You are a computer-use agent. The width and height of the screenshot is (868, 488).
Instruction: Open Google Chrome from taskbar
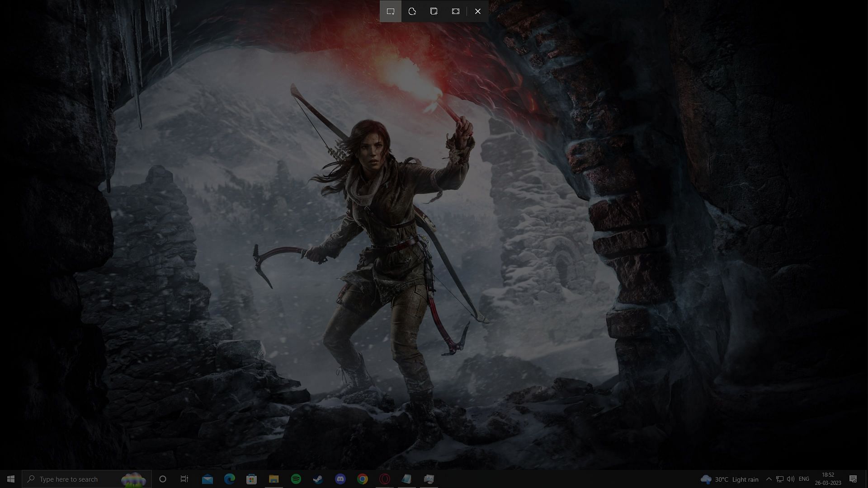(363, 479)
